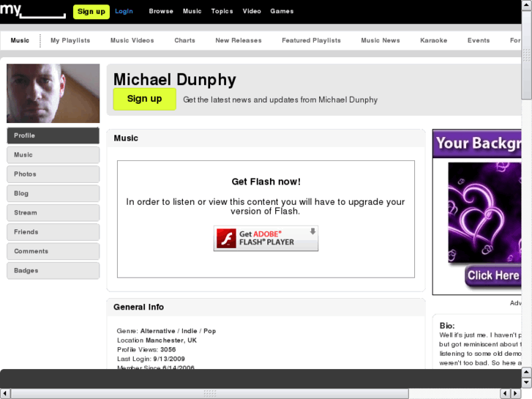
Task: Click the Adobe Flash Player icon
Action: 226,238
